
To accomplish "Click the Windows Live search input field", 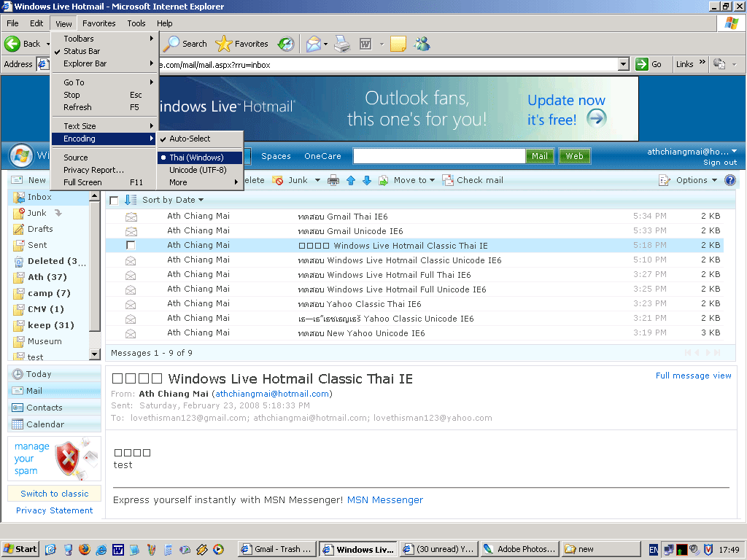I will click(x=439, y=156).
